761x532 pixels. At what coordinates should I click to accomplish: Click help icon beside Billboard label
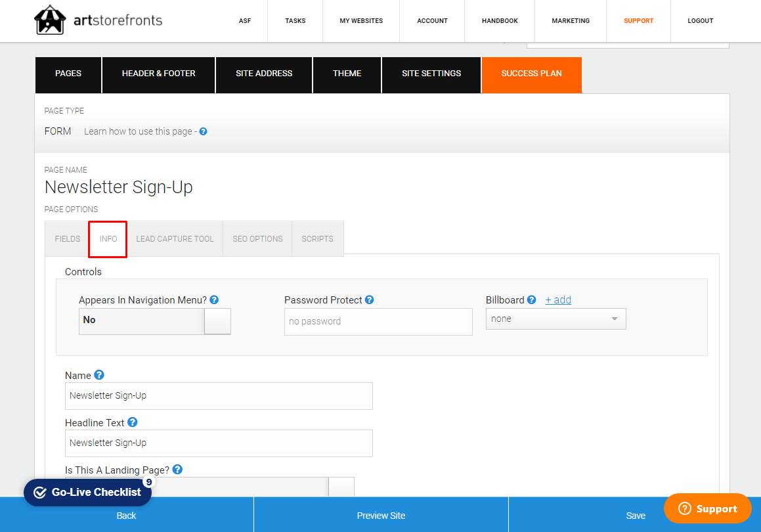tap(531, 300)
